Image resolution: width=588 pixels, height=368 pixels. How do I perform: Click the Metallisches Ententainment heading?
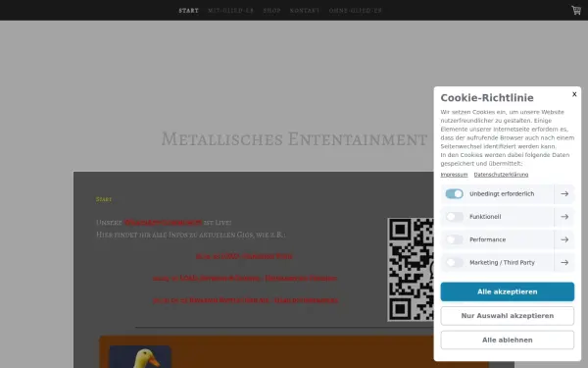[x=294, y=139]
